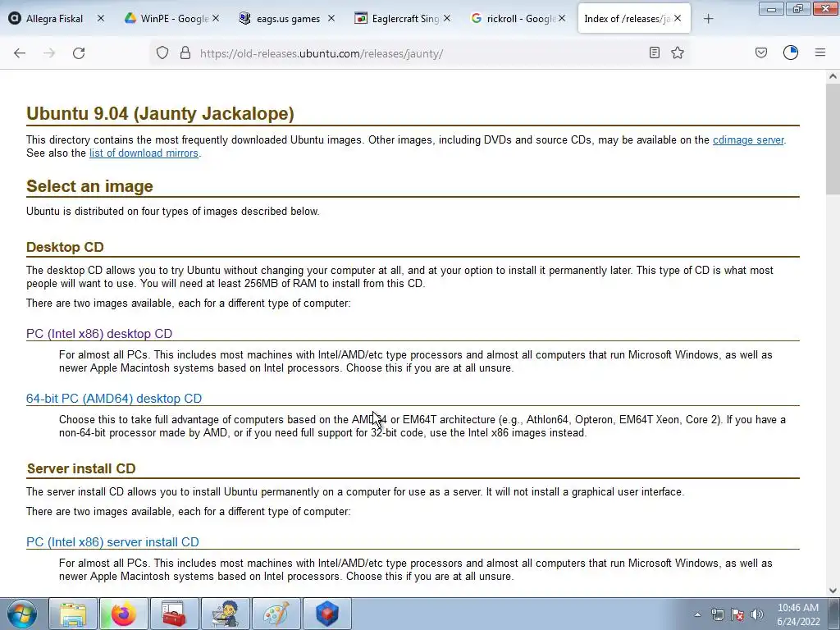
Task: Click scrollbar up arrow
Action: 833,76
